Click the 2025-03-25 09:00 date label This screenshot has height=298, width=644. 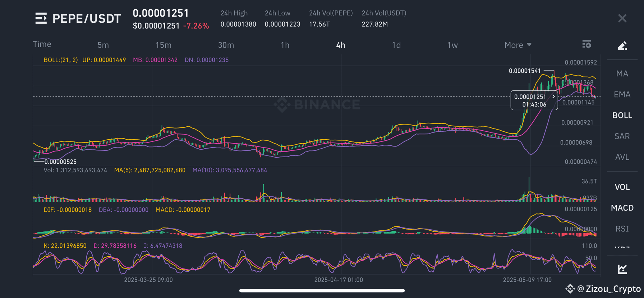pyautogui.click(x=148, y=280)
